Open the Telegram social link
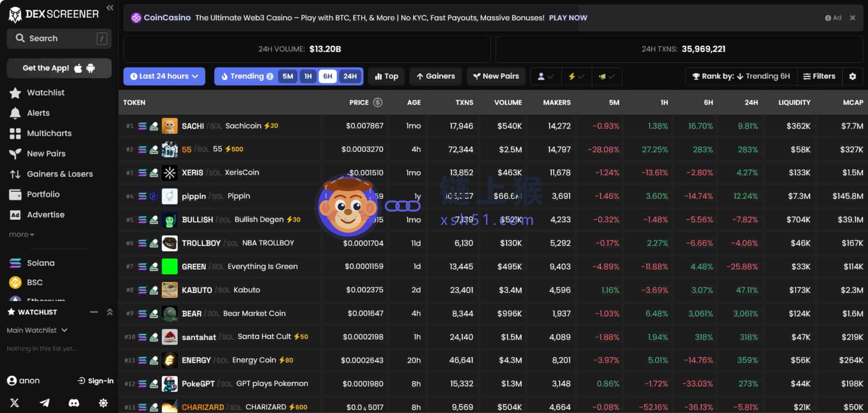Image resolution: width=868 pixels, height=413 pixels. [x=45, y=403]
